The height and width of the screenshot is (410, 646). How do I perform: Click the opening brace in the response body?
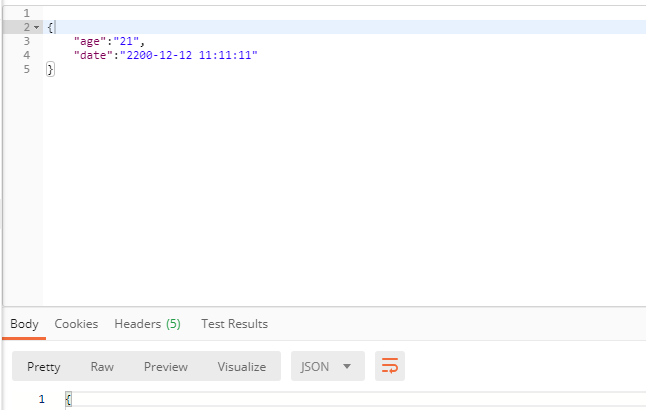(x=68, y=400)
